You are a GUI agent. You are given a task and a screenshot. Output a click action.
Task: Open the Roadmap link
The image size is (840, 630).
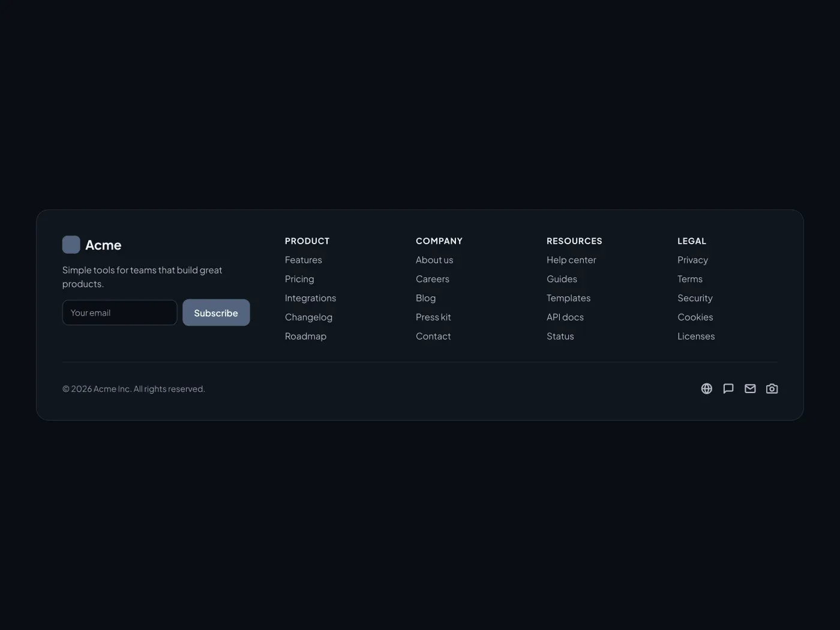(305, 337)
